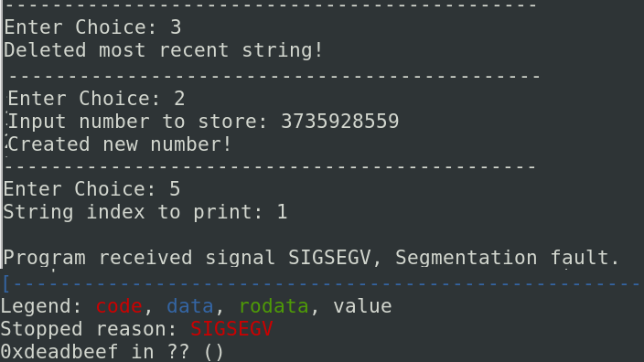The width and height of the screenshot is (644, 362).
Task: Click 'Created new number!' message
Action: (120, 144)
